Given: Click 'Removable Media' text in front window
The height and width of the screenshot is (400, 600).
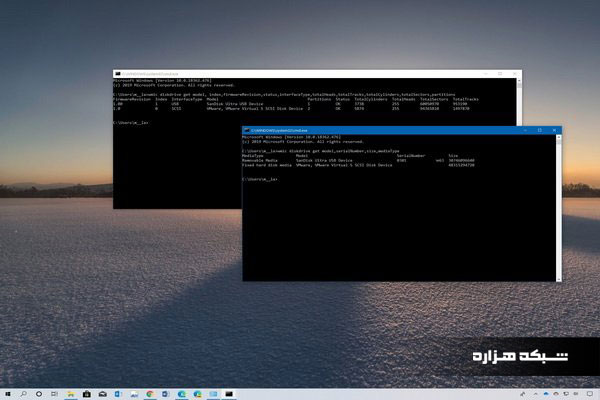Looking at the screenshot, I should 260,160.
